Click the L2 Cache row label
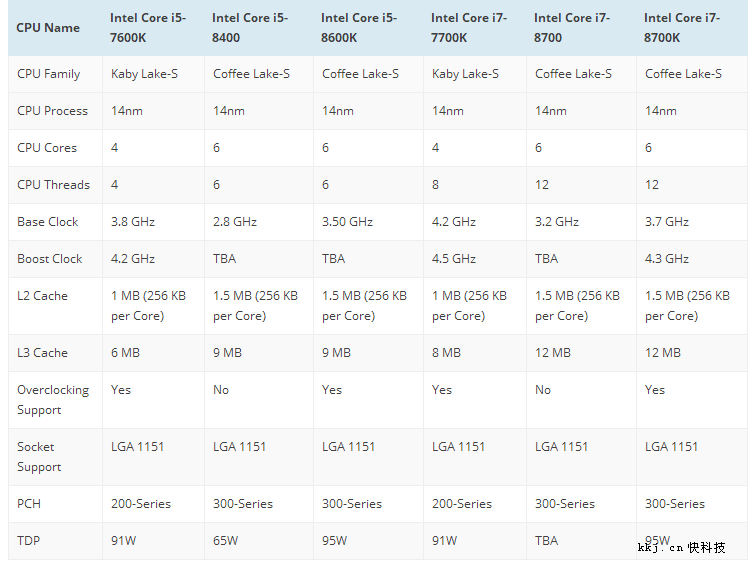 42,296
